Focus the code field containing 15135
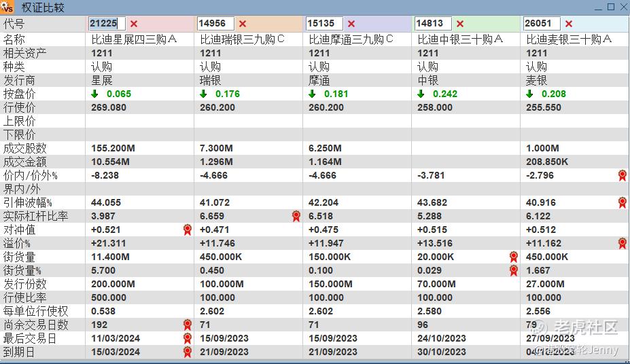 pos(324,23)
